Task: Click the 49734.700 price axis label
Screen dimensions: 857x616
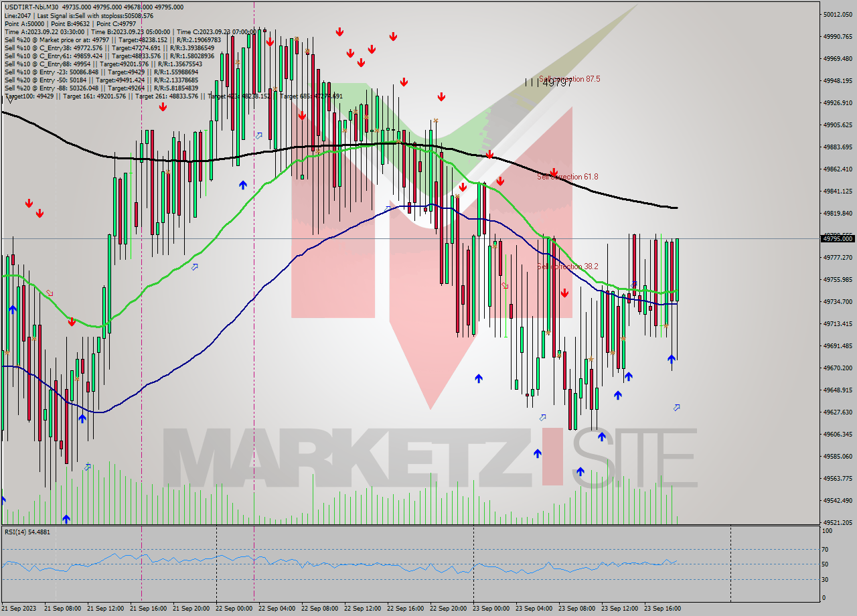Action: point(838,301)
